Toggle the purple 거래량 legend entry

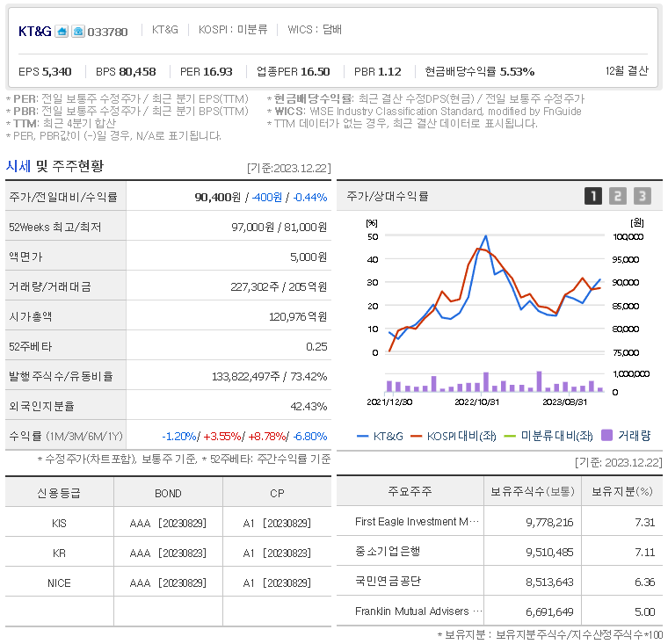pyautogui.click(x=626, y=436)
